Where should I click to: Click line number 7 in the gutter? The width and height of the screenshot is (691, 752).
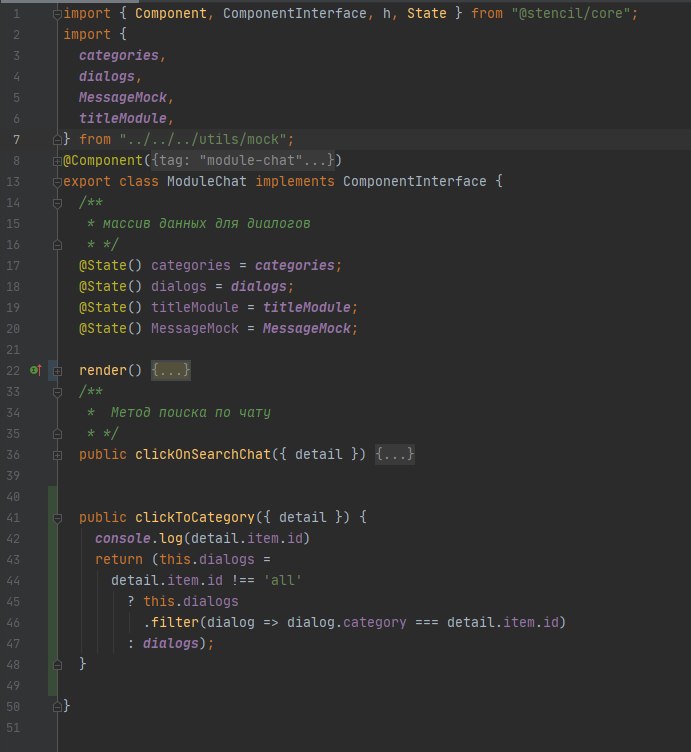(x=17, y=140)
